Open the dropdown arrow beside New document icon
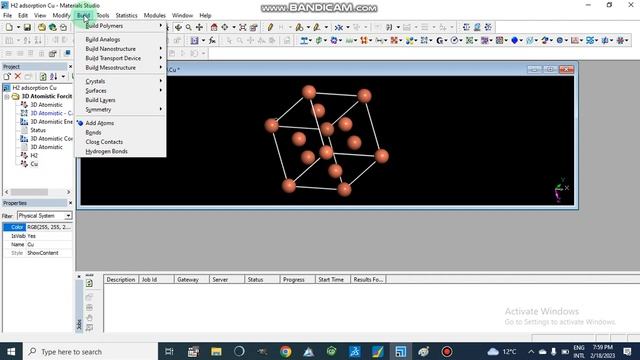 point(18,27)
